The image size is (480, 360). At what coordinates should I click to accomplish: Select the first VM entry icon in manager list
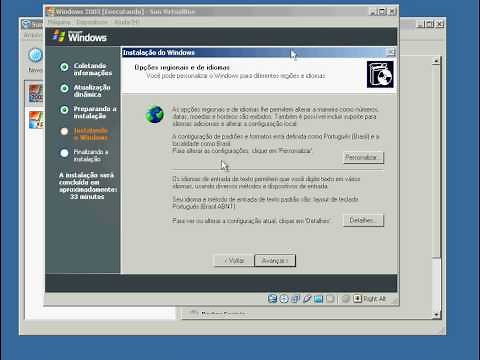[36, 93]
